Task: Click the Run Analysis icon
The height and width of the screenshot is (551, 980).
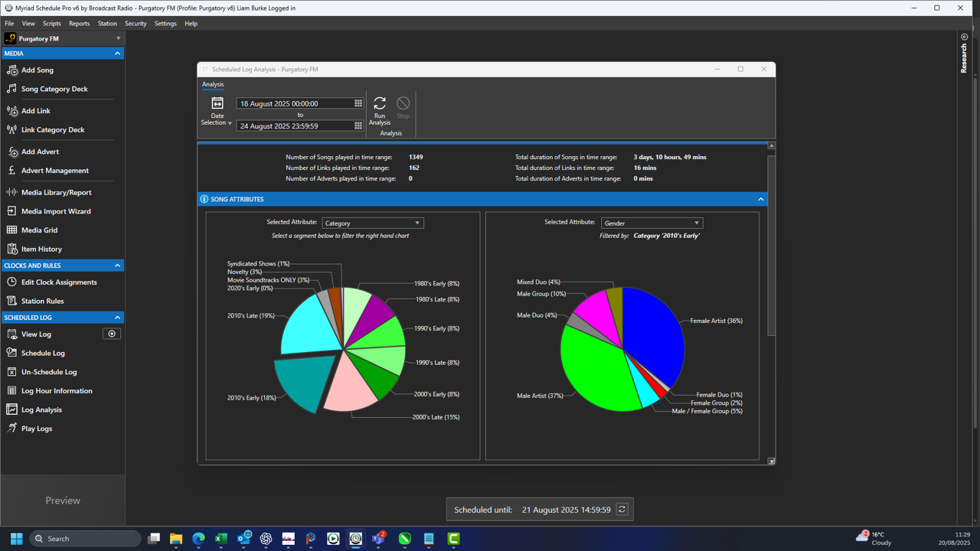Action: [380, 103]
